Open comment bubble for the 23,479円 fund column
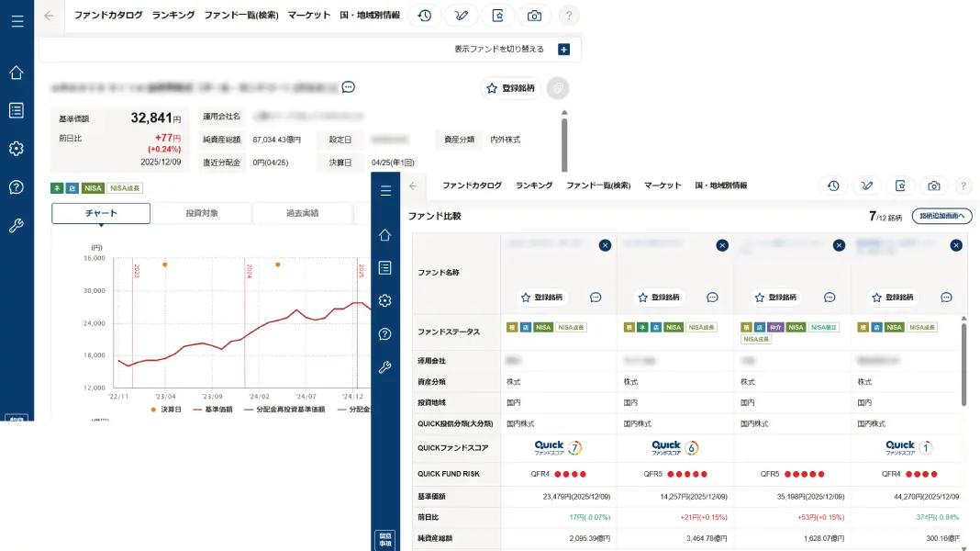 pyautogui.click(x=596, y=298)
